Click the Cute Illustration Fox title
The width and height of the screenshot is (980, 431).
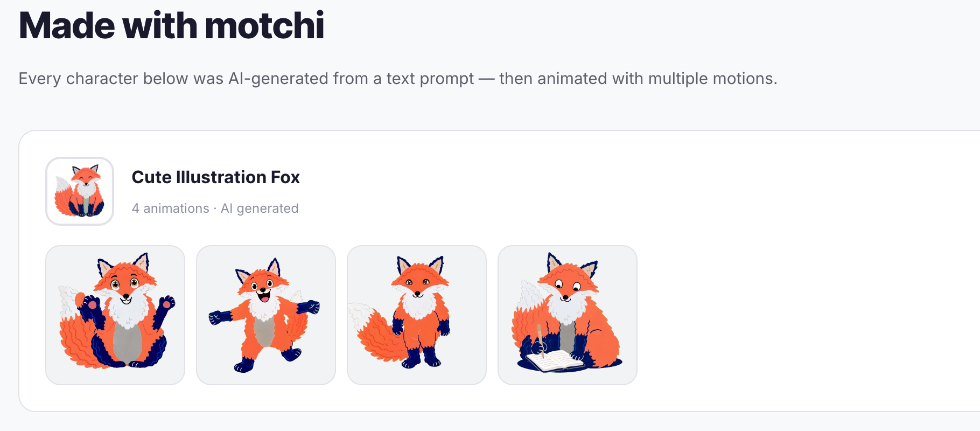click(215, 177)
